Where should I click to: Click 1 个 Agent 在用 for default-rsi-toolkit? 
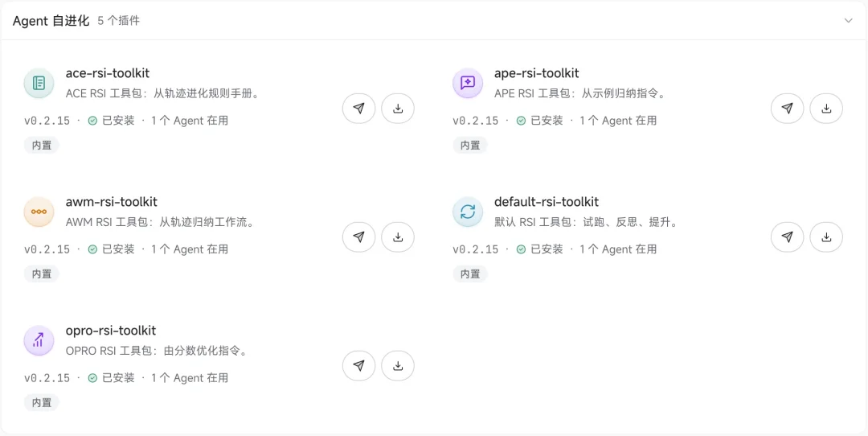pyautogui.click(x=618, y=249)
